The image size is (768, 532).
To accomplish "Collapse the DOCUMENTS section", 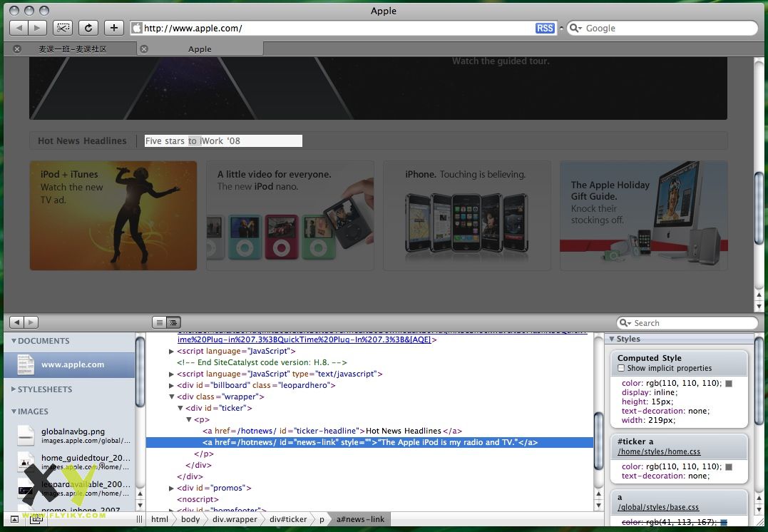I will pyautogui.click(x=14, y=341).
